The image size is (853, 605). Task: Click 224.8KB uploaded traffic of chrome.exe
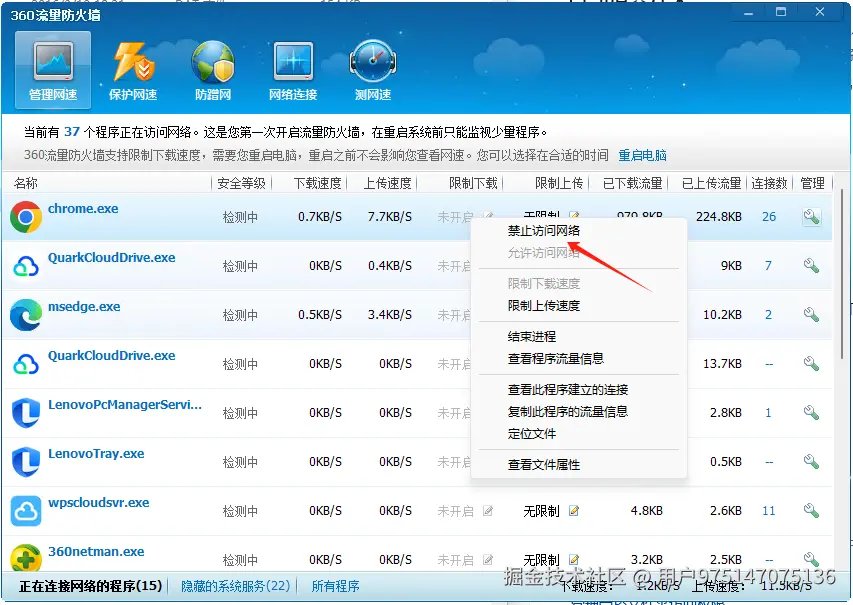point(719,217)
